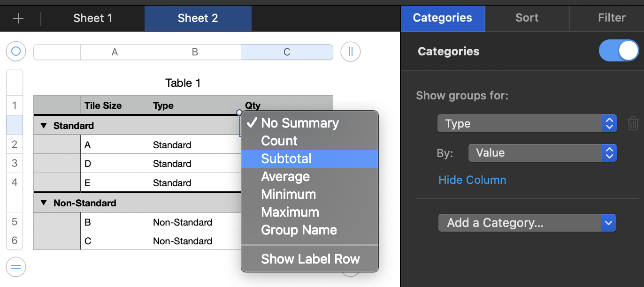The image size is (644, 287).
Task: Switch to Sheet 1 tab
Action: 93,18
